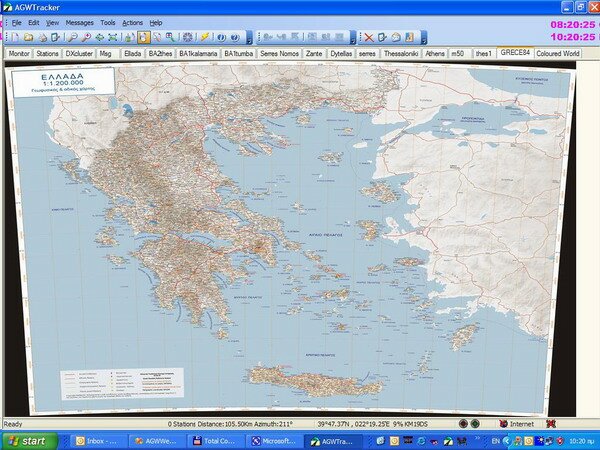Image resolution: width=600 pixels, height=450 pixels.
Task: Open the Tools menu
Action: point(108,23)
